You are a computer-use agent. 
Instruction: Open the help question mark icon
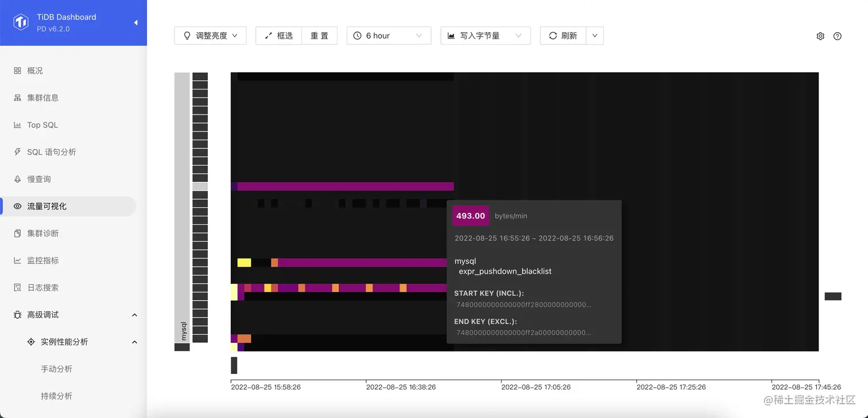click(838, 36)
